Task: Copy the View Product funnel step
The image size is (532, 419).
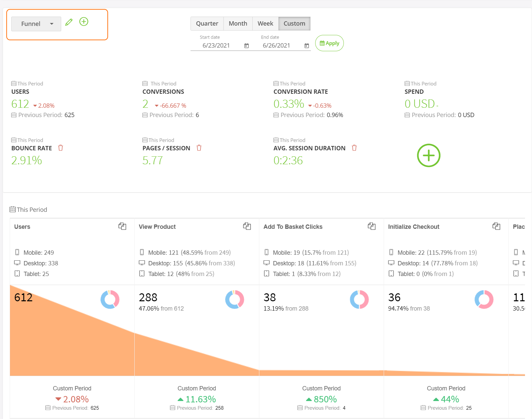Action: click(x=247, y=226)
